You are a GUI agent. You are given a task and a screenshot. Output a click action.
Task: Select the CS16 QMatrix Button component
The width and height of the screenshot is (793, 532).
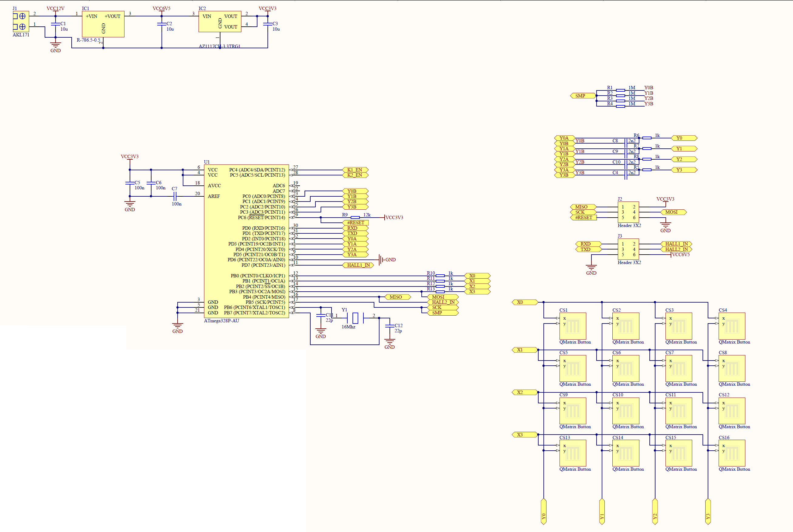731,453
